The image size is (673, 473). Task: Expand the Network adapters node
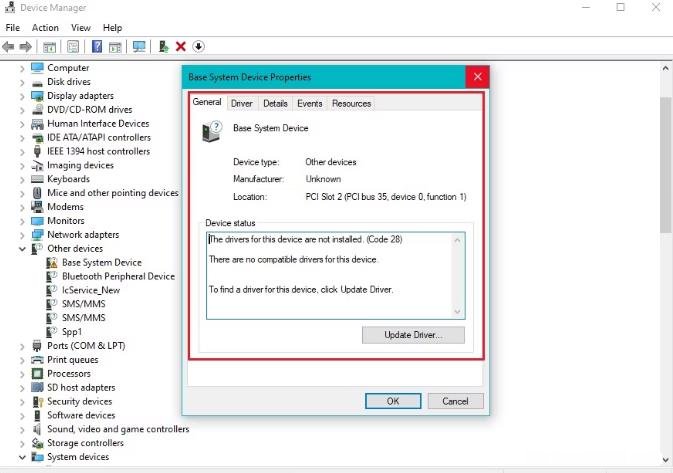(22, 235)
